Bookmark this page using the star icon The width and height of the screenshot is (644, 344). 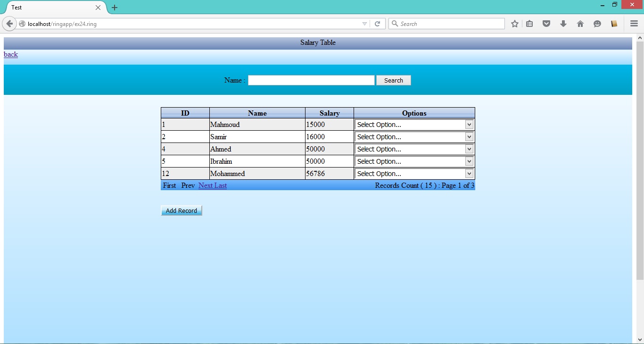514,24
